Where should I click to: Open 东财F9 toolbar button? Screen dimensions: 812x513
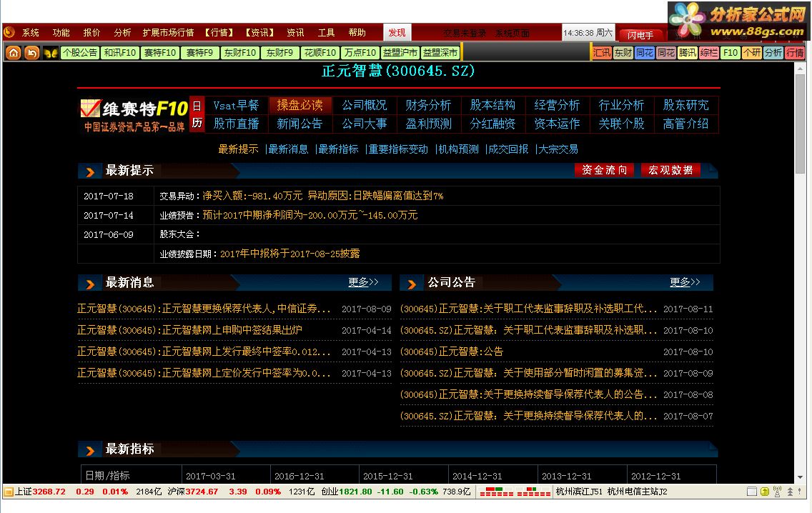(280, 52)
